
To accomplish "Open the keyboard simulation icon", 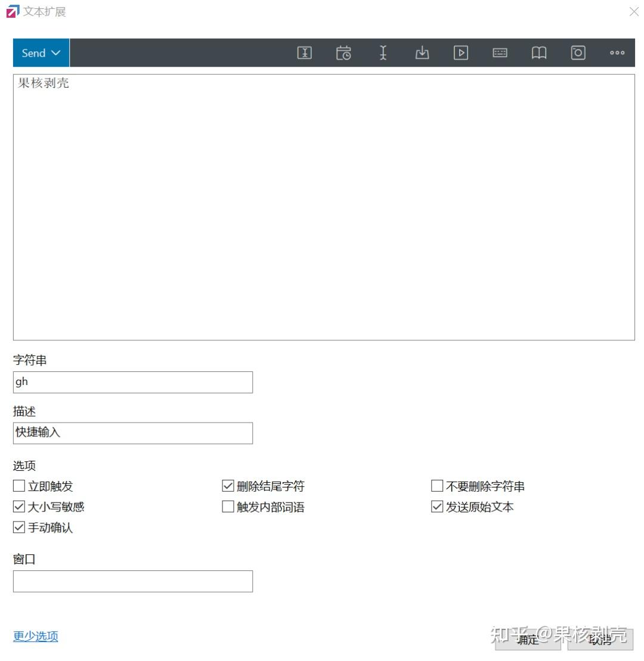I will tap(500, 52).
